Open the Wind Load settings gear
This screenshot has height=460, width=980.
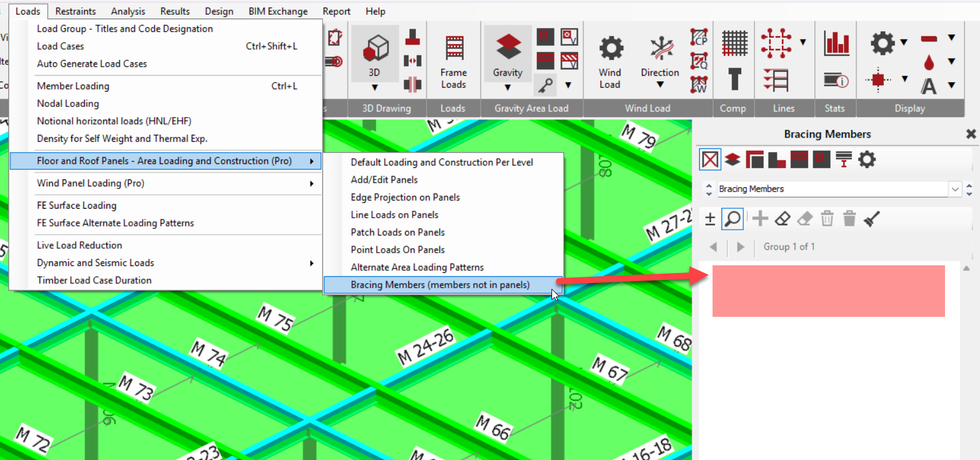tap(611, 48)
